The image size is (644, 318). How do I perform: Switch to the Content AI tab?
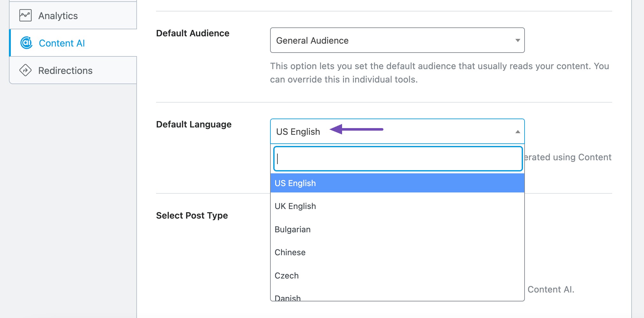click(61, 43)
